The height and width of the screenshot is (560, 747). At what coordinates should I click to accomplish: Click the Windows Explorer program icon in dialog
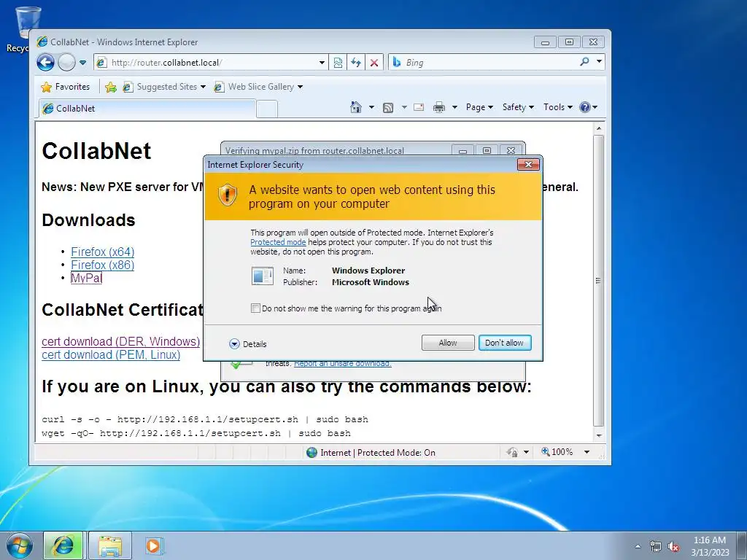tap(263, 276)
